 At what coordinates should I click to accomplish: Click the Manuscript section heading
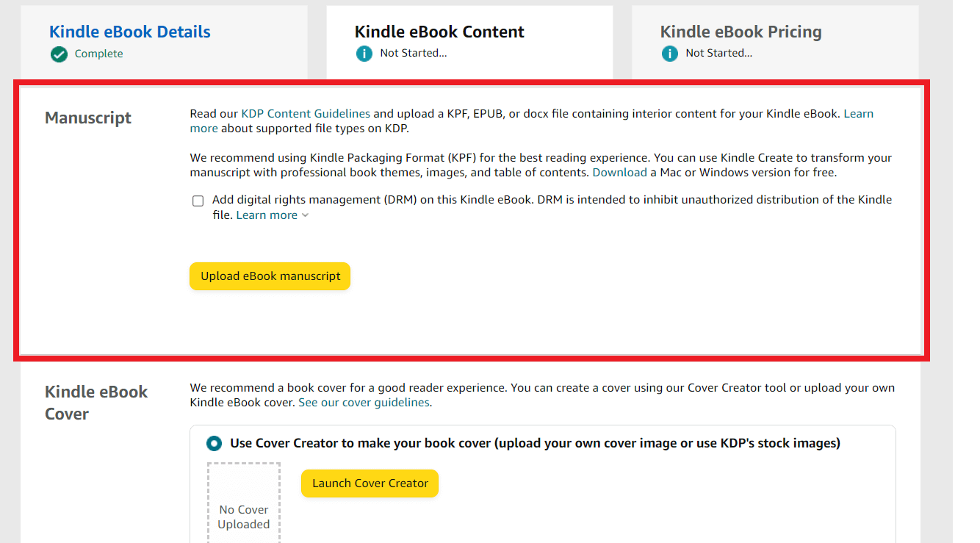pyautogui.click(x=87, y=118)
